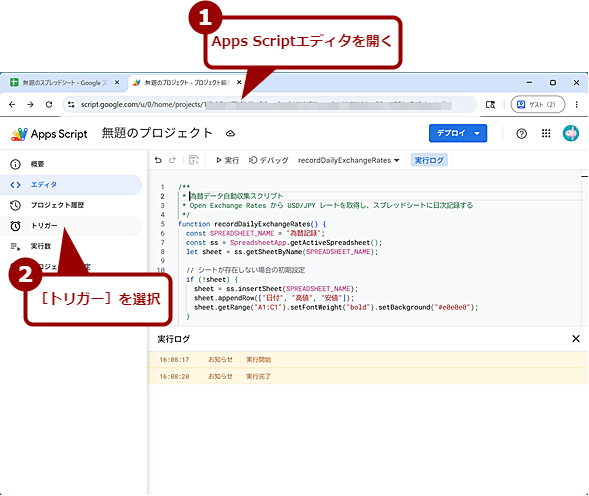Click the undo arrow in editor toolbar
Viewport: 589px width, 496px height.
click(158, 160)
